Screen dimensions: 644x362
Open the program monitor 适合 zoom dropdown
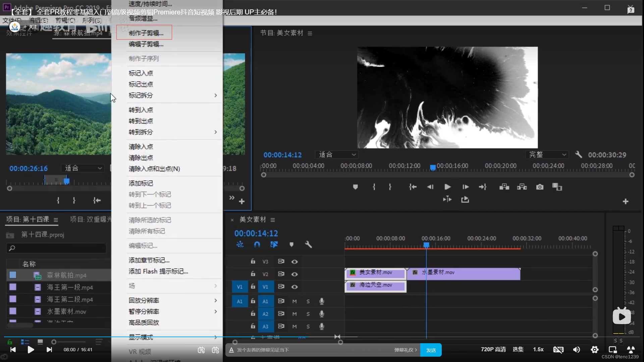coord(337,155)
